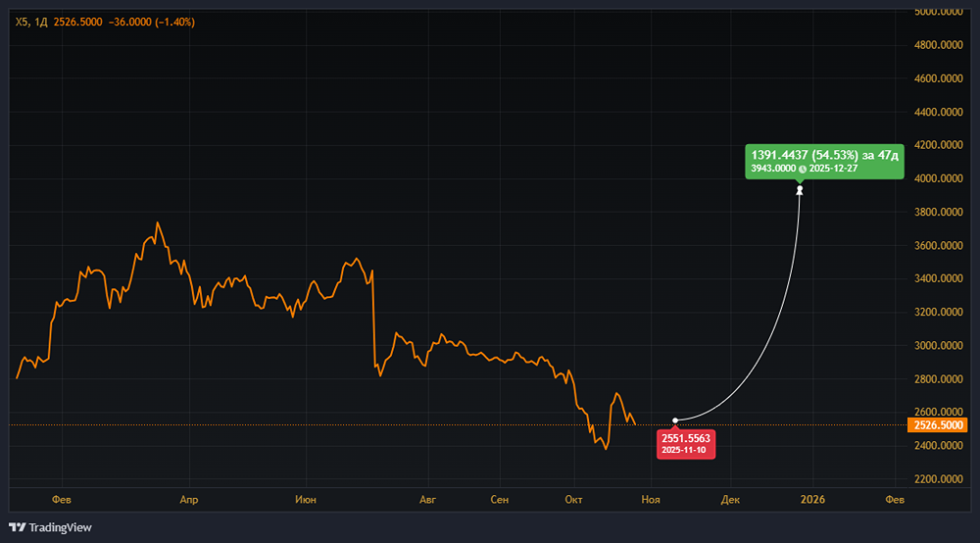Click the TradingView logo icon

(x=17, y=527)
